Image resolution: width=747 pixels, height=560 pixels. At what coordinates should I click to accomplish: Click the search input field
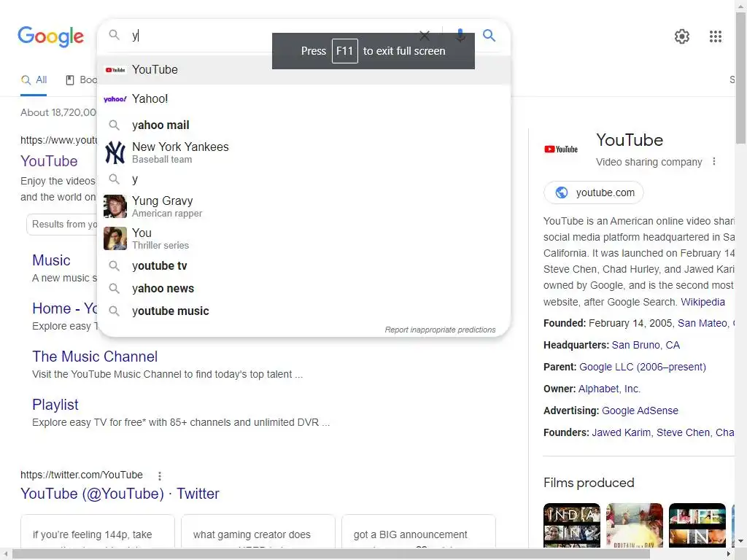tap(271, 35)
